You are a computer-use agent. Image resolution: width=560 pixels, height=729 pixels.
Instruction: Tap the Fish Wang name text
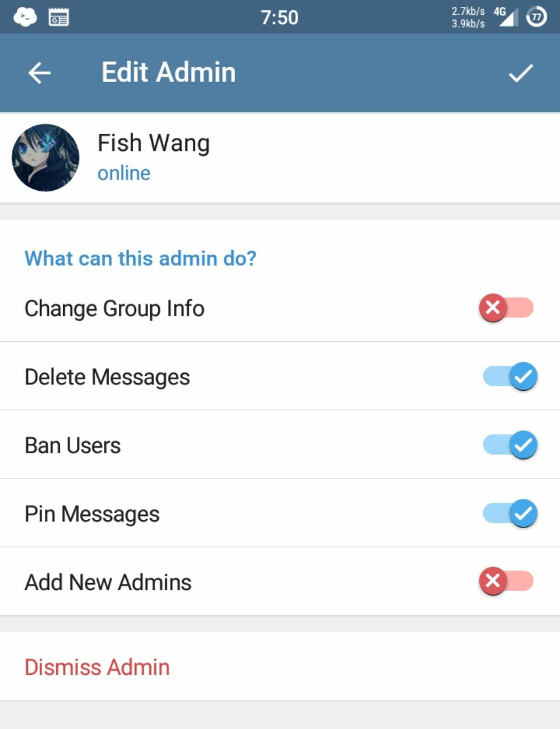pyautogui.click(x=154, y=143)
